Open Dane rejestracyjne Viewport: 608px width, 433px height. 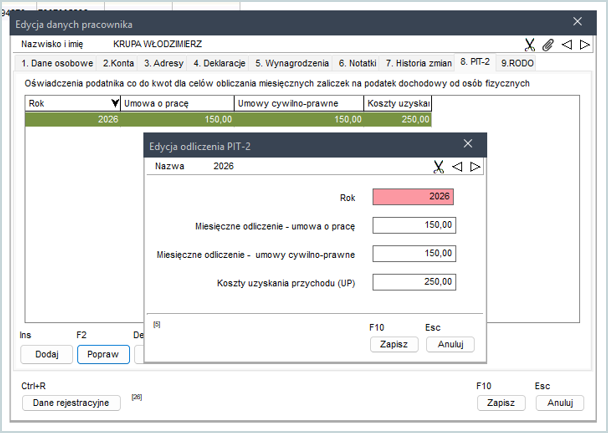tap(71, 403)
